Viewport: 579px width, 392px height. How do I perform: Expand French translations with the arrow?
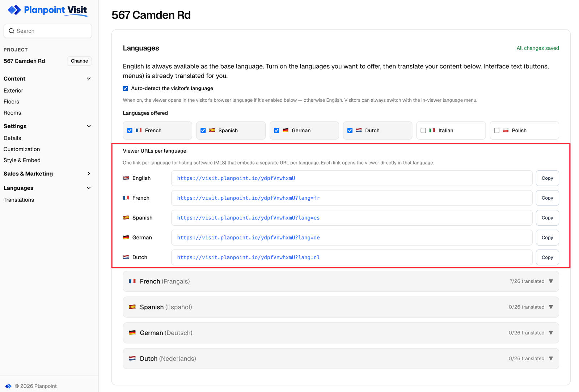tap(551, 281)
